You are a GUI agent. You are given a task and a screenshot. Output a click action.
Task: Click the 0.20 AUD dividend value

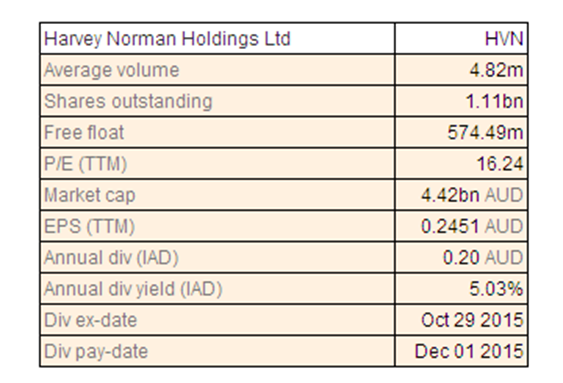(x=483, y=258)
